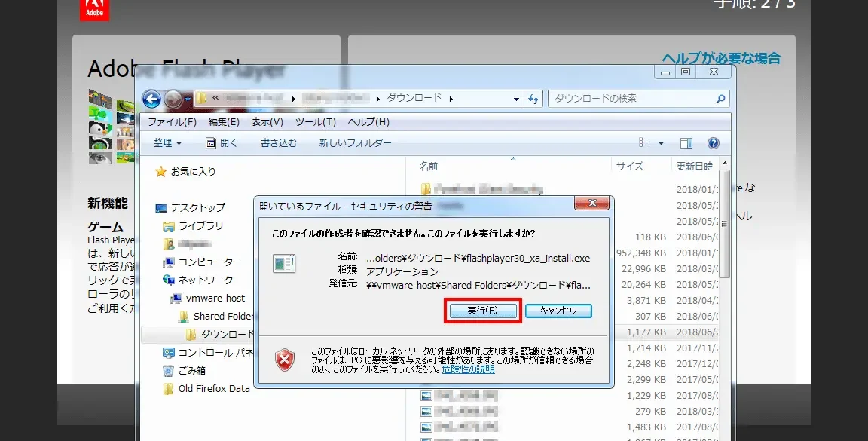This screenshot has height=441, width=868.
Task: Click the application icon in warning dialog
Action: [x=285, y=264]
